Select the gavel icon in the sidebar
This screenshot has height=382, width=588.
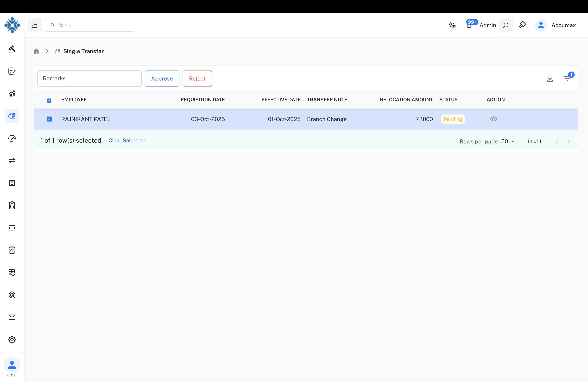click(12, 49)
